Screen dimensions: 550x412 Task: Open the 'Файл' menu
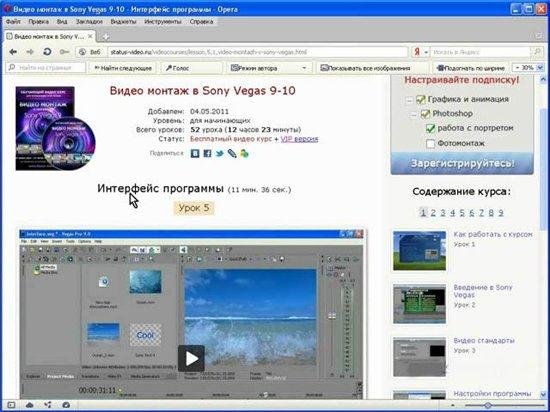point(13,21)
